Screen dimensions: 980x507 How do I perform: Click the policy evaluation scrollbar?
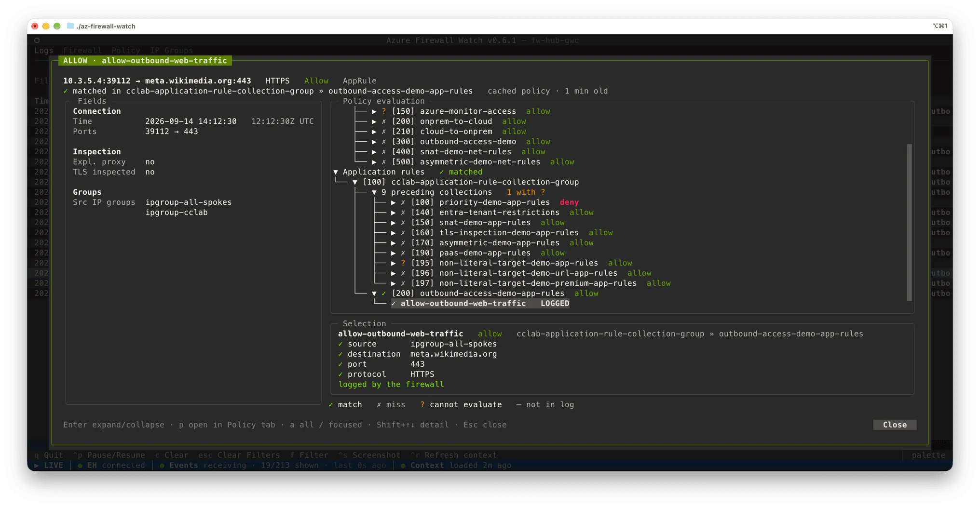point(910,222)
